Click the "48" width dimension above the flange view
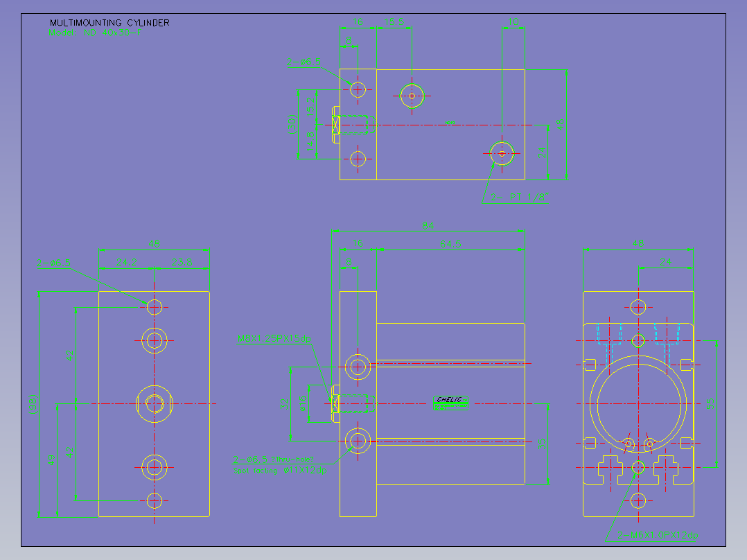This screenshot has width=747, height=560. point(154,243)
